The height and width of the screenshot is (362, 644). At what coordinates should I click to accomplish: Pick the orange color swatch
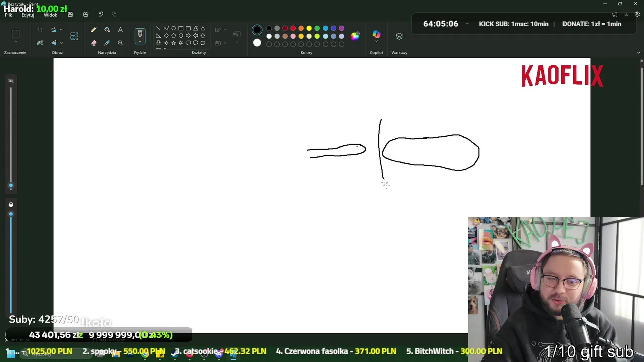click(x=301, y=28)
